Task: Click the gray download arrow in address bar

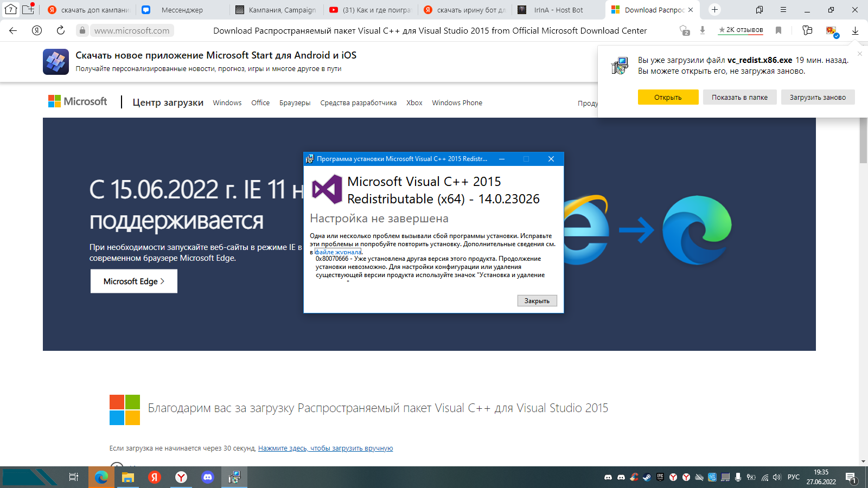Action: coord(703,30)
